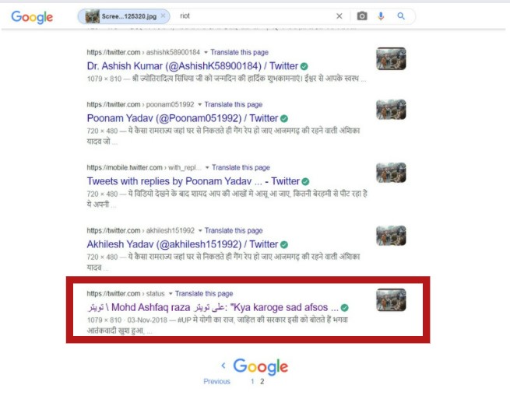
Task: Click green verified badge beside Dr. Ashish Kumar
Action: [x=305, y=67]
